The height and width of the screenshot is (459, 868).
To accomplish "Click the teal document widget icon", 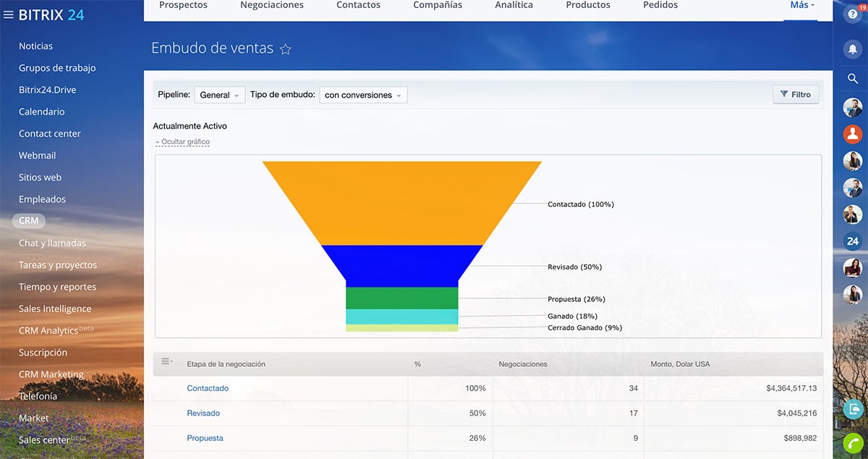I will (853, 408).
